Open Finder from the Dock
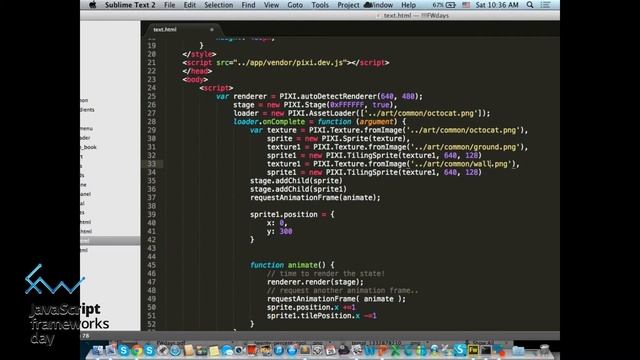 (98, 350)
